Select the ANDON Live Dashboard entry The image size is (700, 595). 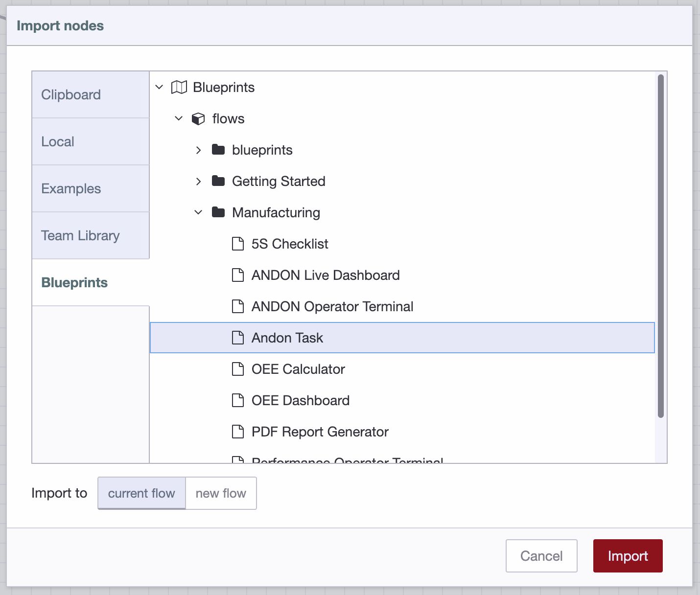326,275
